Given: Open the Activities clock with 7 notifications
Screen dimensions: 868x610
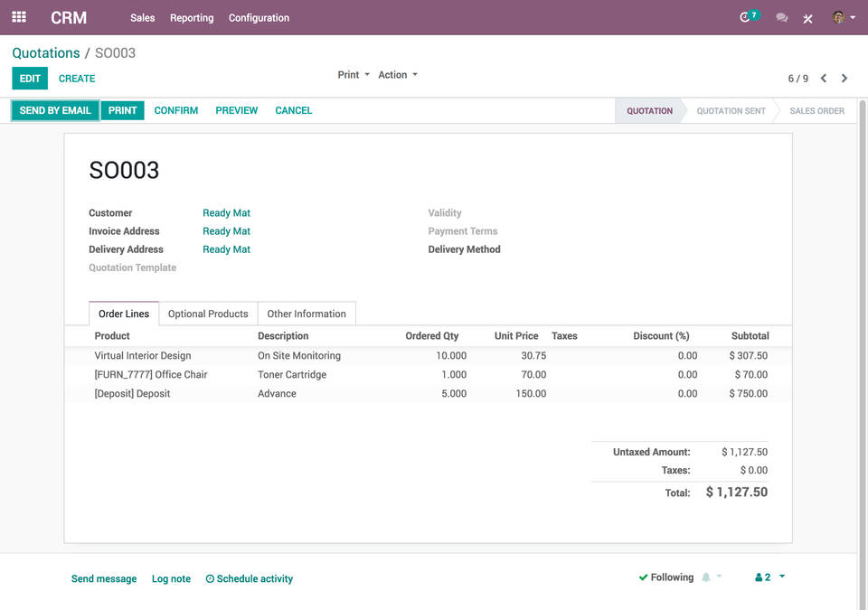Looking at the screenshot, I should click(x=746, y=17).
